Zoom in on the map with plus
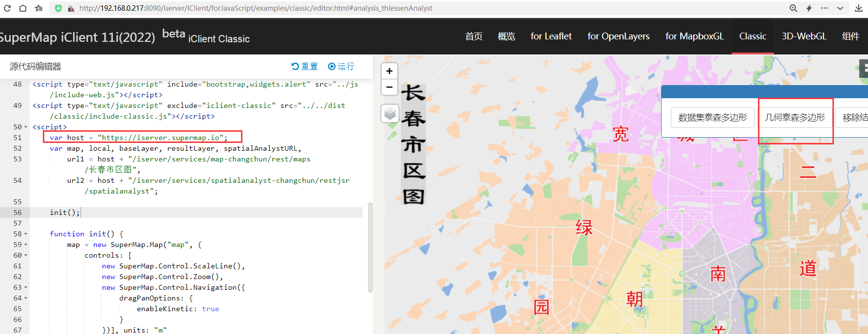868x334 pixels. pos(389,71)
